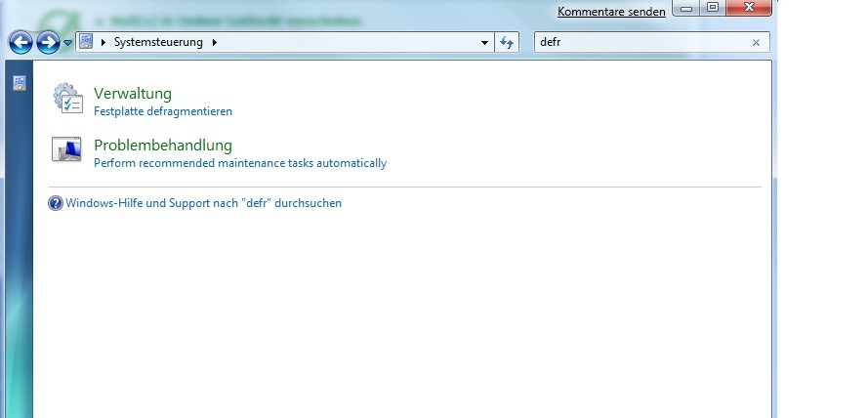This screenshot has width=868, height=418.
Task: Open the recent pages dropdown arrow
Action: click(67, 43)
